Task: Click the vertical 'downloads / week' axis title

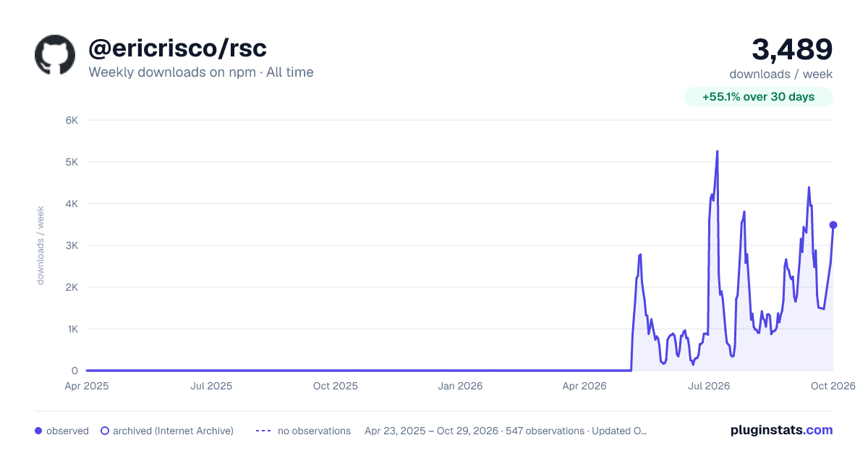Action: pos(41,245)
